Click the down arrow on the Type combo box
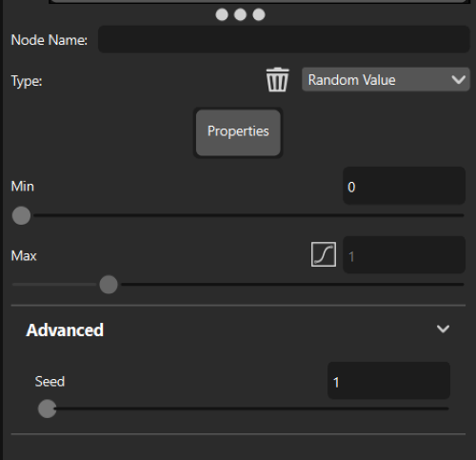The width and height of the screenshot is (476, 460). 458,79
